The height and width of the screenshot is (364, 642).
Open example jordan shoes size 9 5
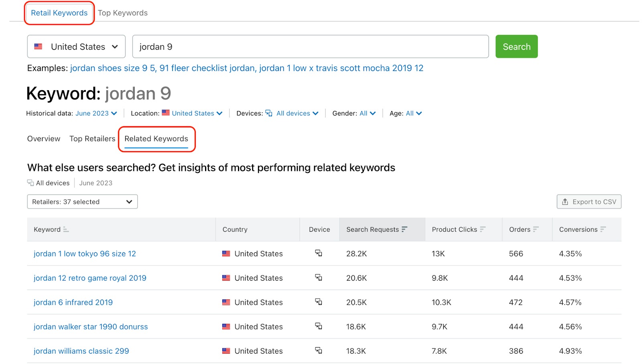(113, 68)
